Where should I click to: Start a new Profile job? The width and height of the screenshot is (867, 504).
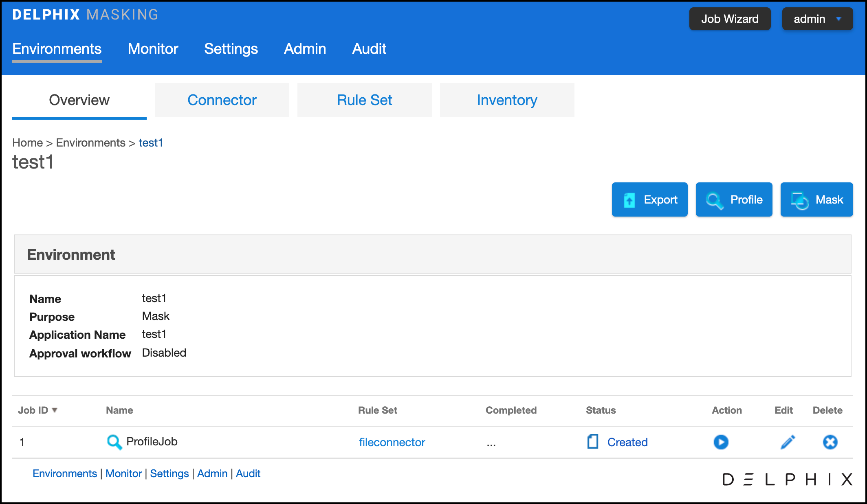point(734,200)
